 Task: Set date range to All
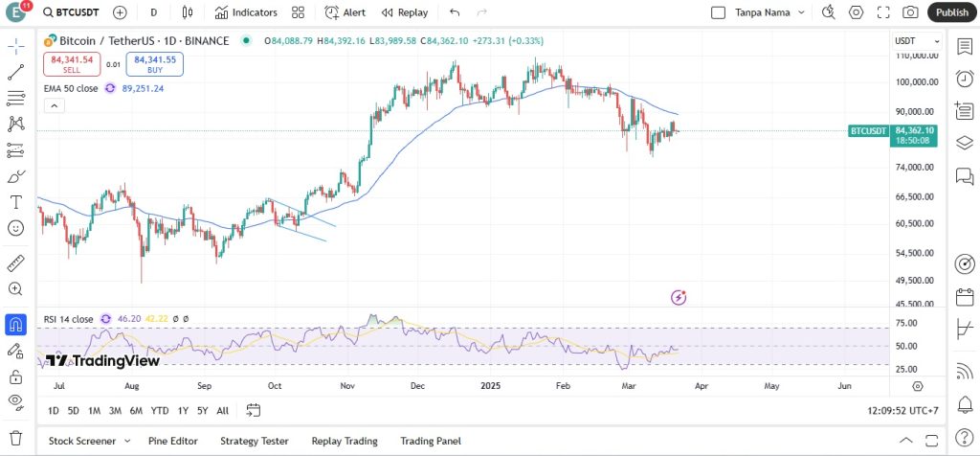pyautogui.click(x=222, y=411)
